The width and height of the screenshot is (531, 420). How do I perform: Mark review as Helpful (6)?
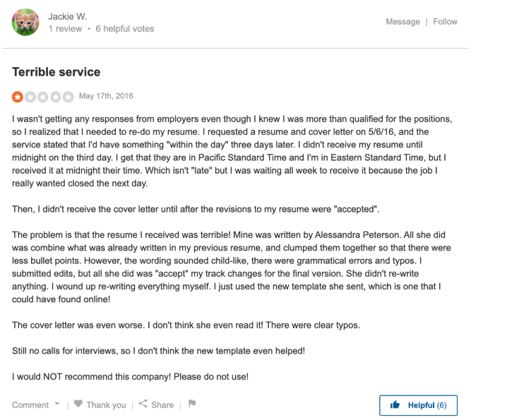tap(418, 405)
